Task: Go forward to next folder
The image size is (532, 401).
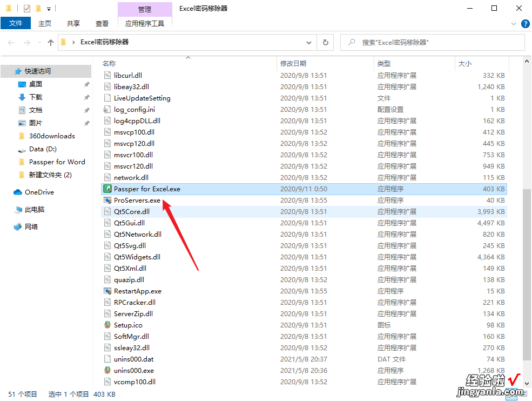Action: 27,43
